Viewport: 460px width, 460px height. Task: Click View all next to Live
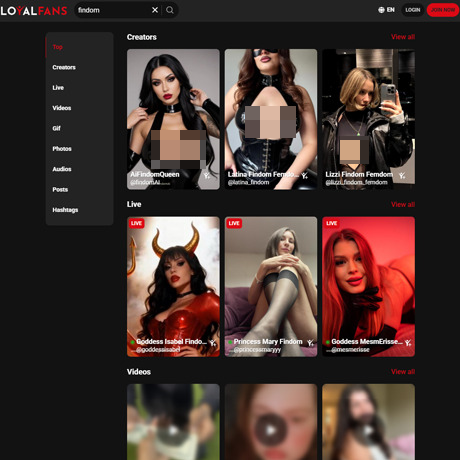403,204
